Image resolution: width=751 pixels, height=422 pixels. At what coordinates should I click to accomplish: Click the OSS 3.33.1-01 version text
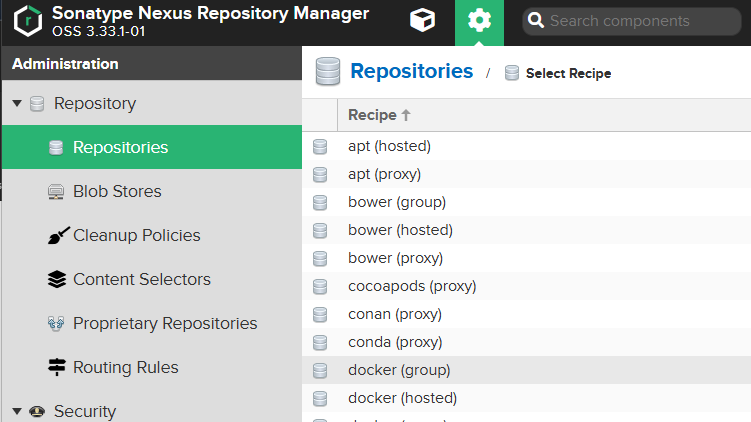[98, 31]
